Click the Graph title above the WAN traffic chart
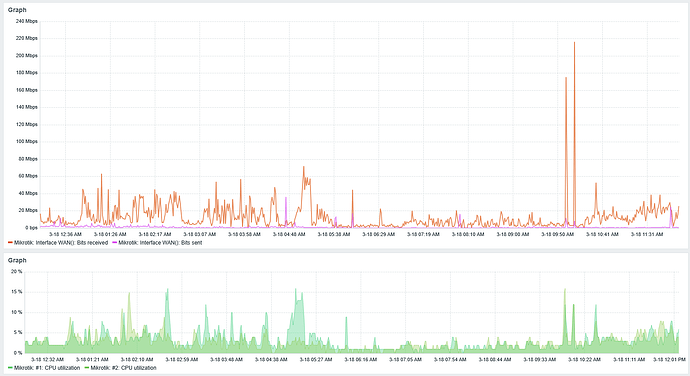Screen dimensions: 690x376 point(17,10)
